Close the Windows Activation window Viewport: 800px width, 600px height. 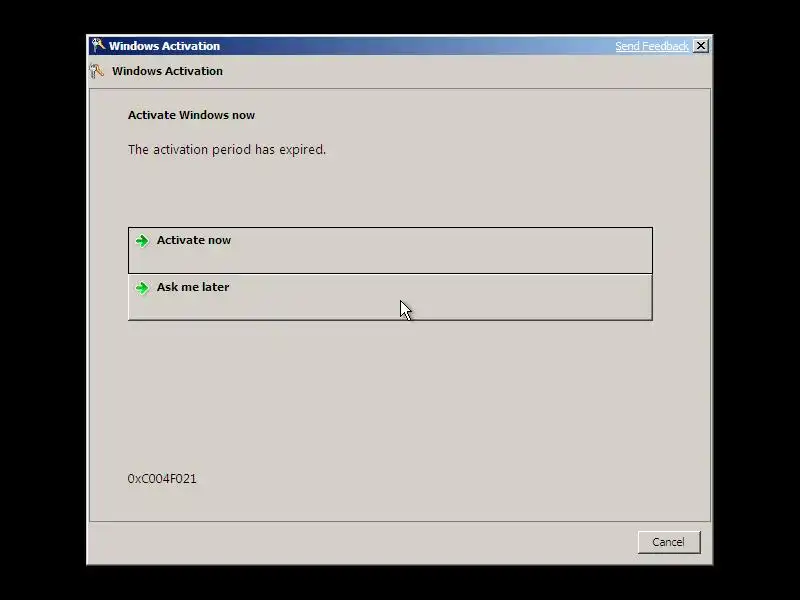(701, 46)
